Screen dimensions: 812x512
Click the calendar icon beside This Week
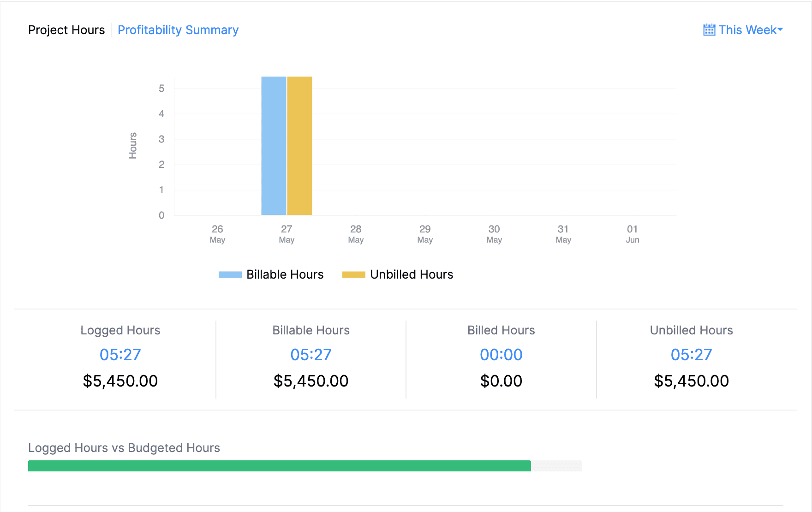[709, 30]
